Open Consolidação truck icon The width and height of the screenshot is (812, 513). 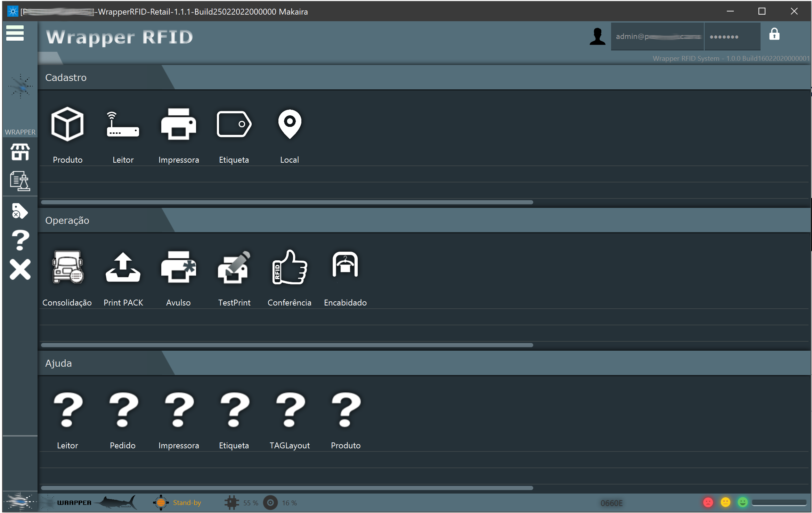(x=67, y=267)
